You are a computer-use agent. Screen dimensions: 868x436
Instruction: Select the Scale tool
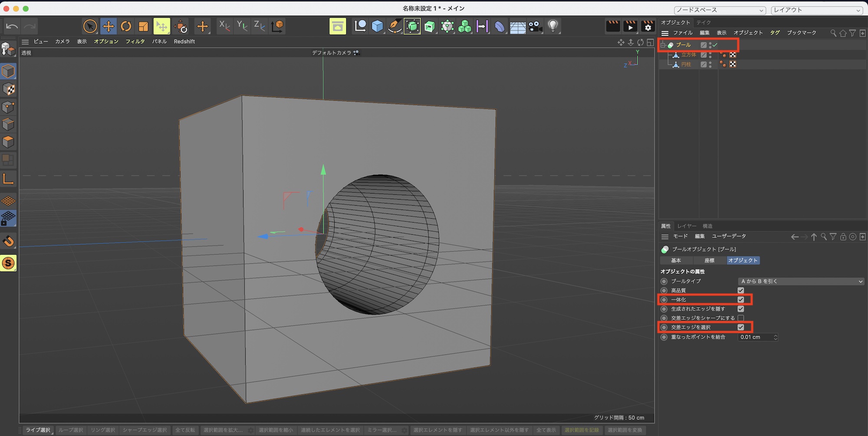pyautogui.click(x=143, y=26)
